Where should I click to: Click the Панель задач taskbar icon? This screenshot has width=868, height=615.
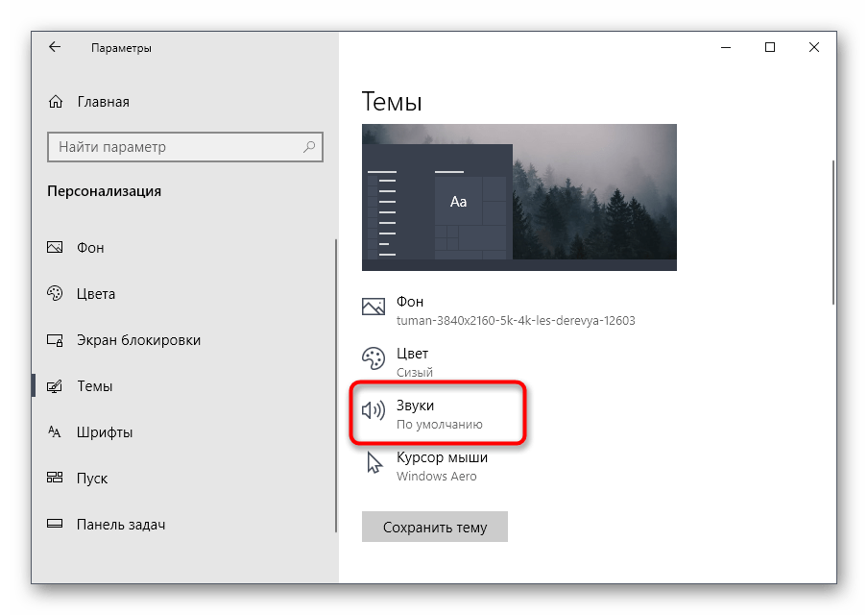56,525
